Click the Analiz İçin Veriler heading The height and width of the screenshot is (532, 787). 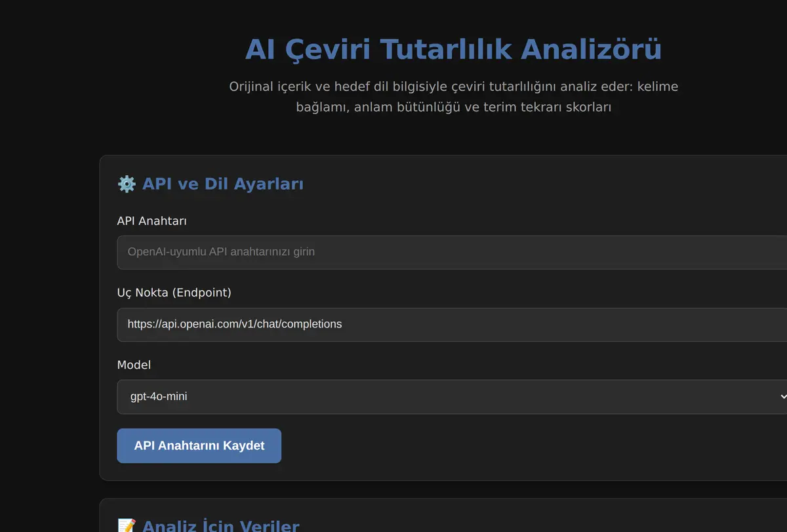tap(220, 525)
